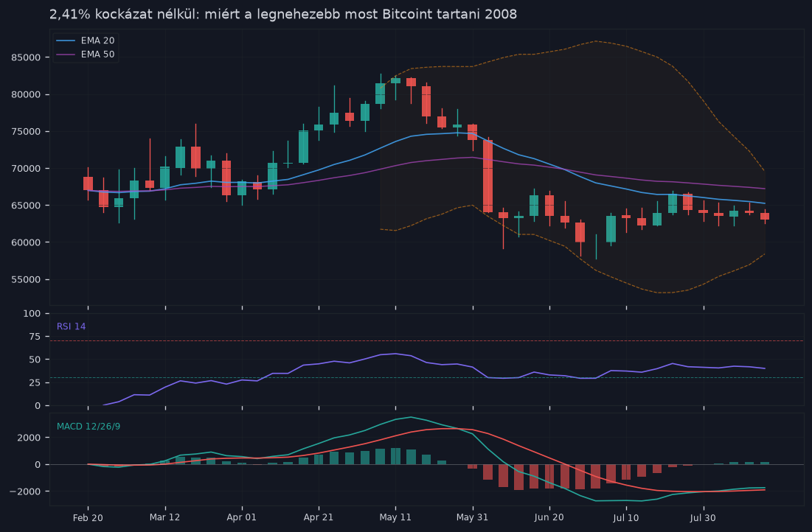The image size is (812, 532).
Task: Click the last red candlestick on the right
Action: (x=765, y=217)
